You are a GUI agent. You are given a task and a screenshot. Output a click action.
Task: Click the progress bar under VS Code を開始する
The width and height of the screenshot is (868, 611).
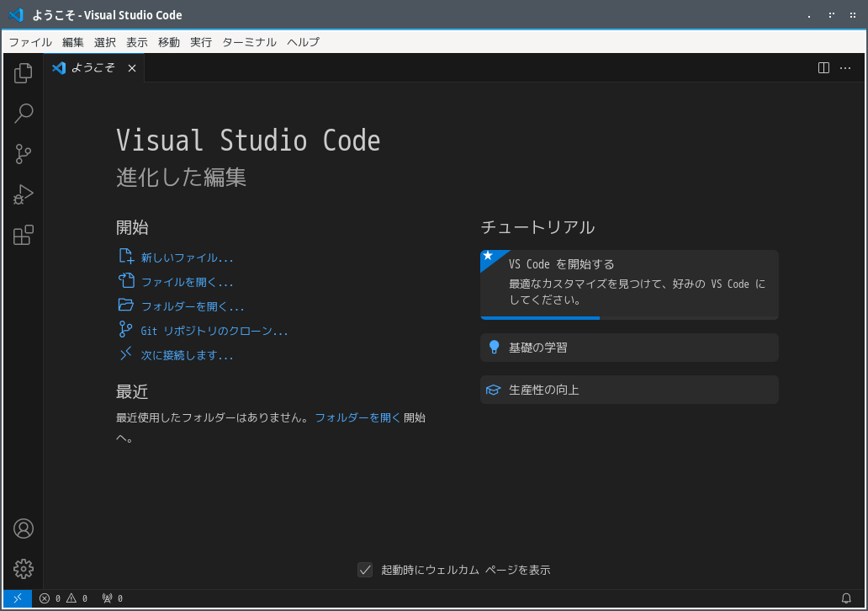(629, 318)
